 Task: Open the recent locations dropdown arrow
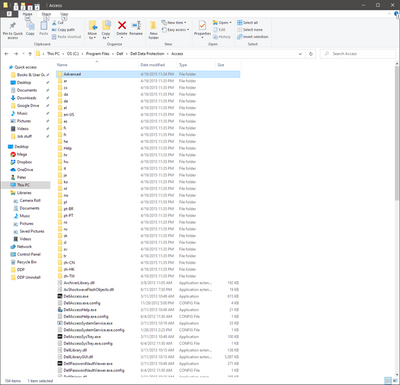coord(23,54)
